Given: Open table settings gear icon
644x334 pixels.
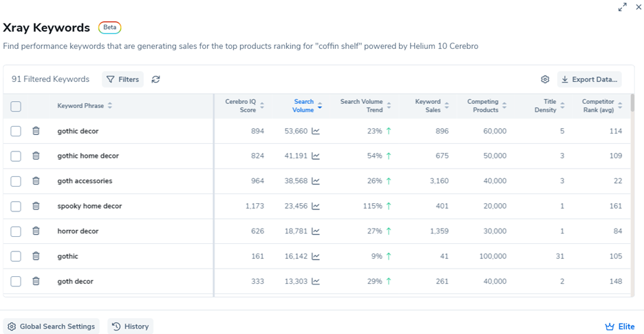Looking at the screenshot, I should [545, 79].
